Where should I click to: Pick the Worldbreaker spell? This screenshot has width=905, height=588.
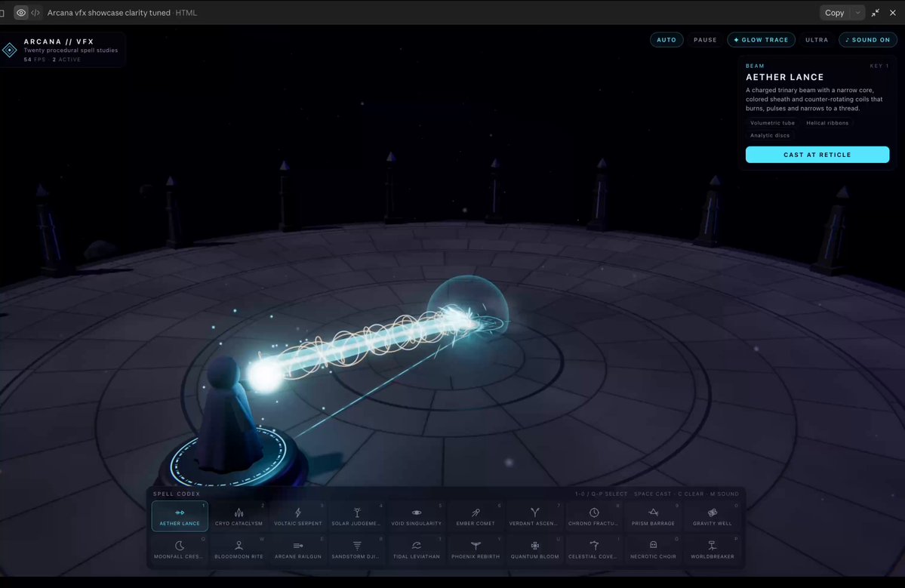click(x=713, y=549)
